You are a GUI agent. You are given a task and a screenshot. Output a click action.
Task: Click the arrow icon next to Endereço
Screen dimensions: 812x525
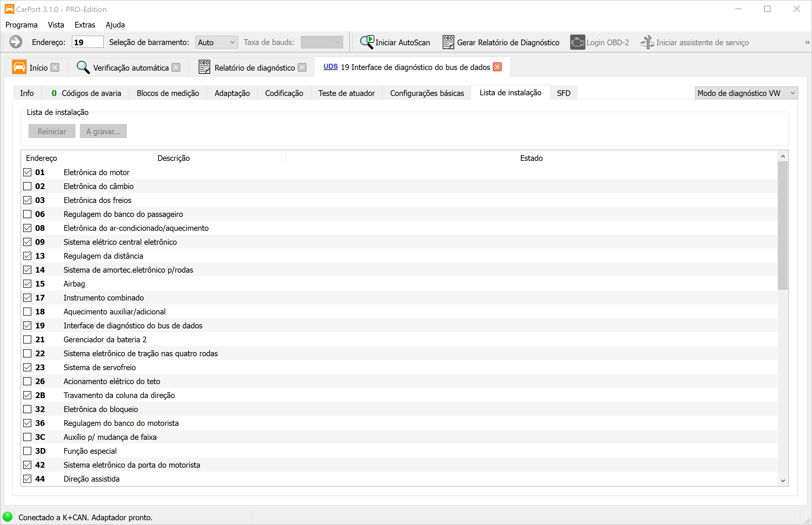point(15,42)
